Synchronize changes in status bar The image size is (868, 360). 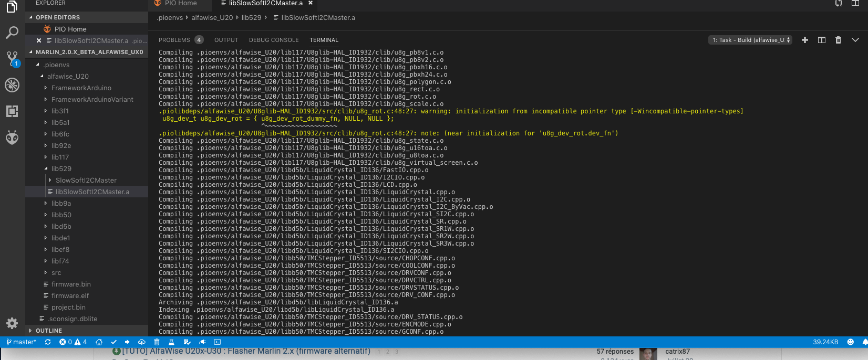pyautogui.click(x=48, y=342)
